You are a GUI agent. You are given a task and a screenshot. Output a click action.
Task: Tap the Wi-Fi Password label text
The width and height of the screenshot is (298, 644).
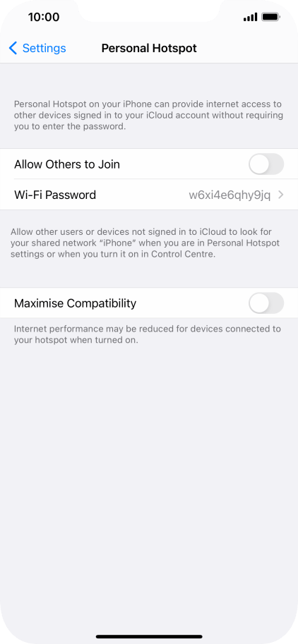[x=55, y=195]
